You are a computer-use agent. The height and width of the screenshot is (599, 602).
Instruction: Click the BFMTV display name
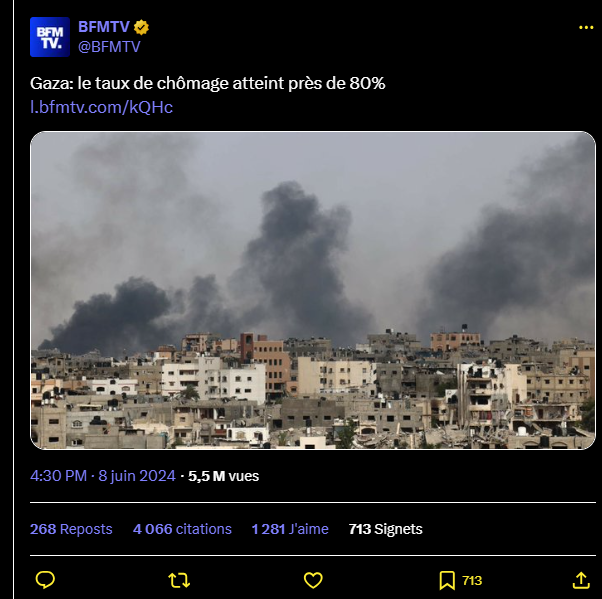pos(104,27)
